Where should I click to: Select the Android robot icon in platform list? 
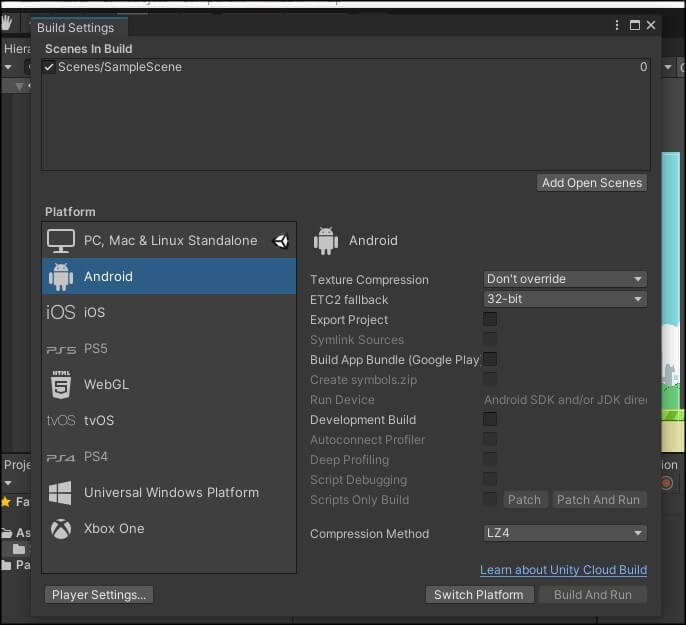pos(61,276)
